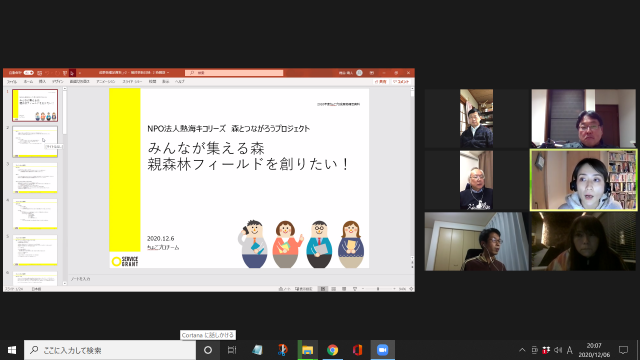Select slide 1 thumbnail
Viewport: 640px width, 360px height.
(x=35, y=105)
